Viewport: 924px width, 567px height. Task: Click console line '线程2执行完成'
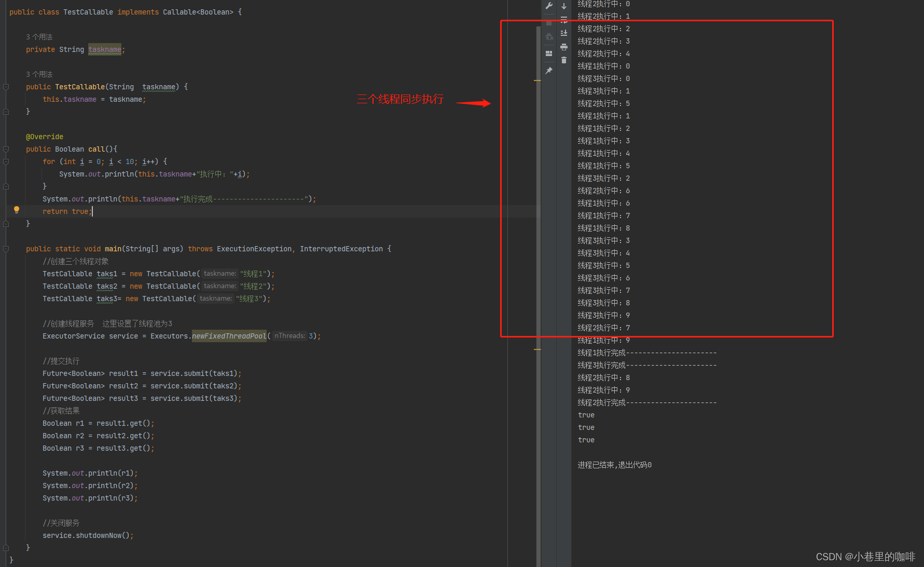647,402
